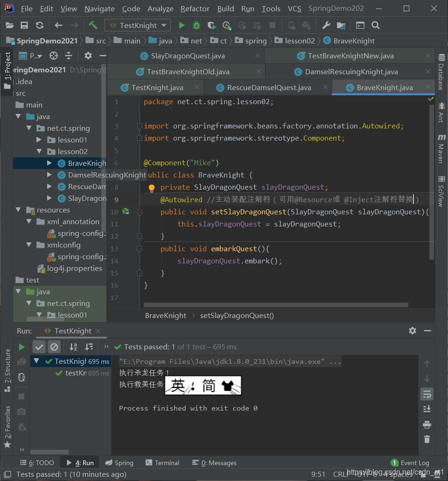This screenshot has height=481, width=448.
Task: Click scroll to end console icon
Action: 427,409
